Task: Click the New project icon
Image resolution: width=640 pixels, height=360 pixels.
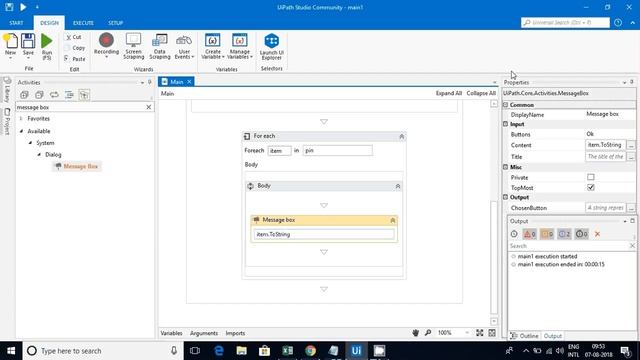Action: [10, 45]
